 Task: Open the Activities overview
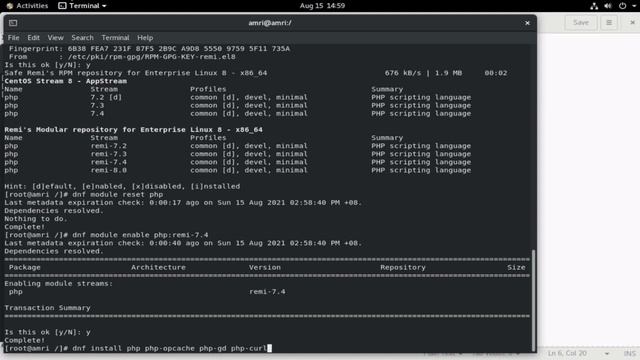pyautogui.click(x=27, y=6)
